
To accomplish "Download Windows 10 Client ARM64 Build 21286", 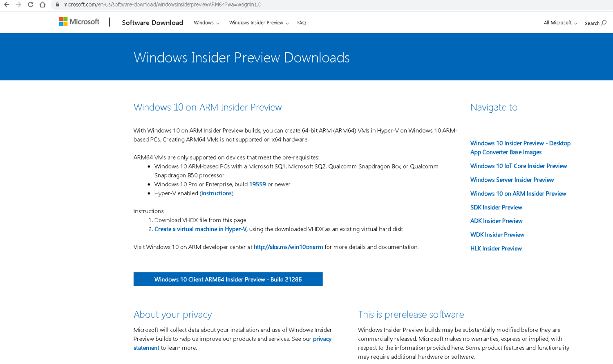I will click(228, 279).
